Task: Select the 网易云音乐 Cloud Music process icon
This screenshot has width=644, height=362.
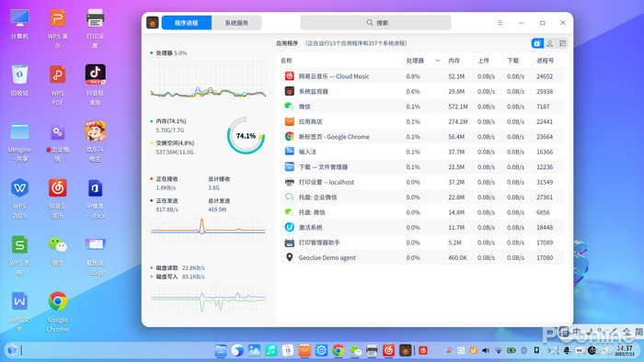Action: tap(290, 76)
